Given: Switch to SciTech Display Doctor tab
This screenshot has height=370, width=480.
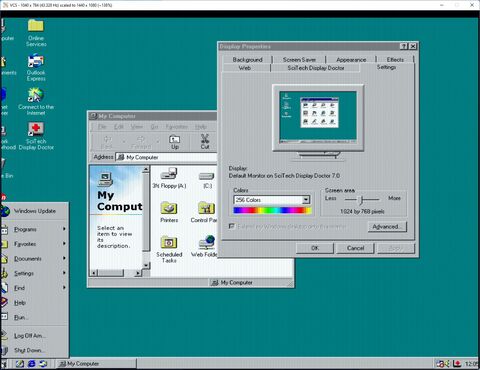Looking at the screenshot, I should 316,68.
